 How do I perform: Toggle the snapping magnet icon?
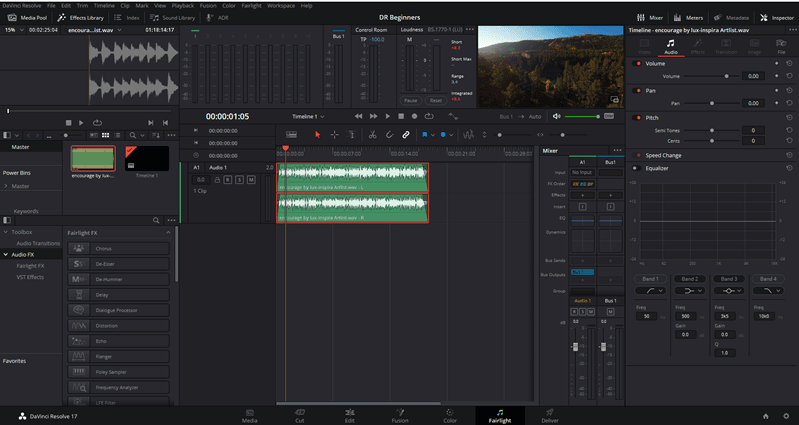[x=389, y=135]
